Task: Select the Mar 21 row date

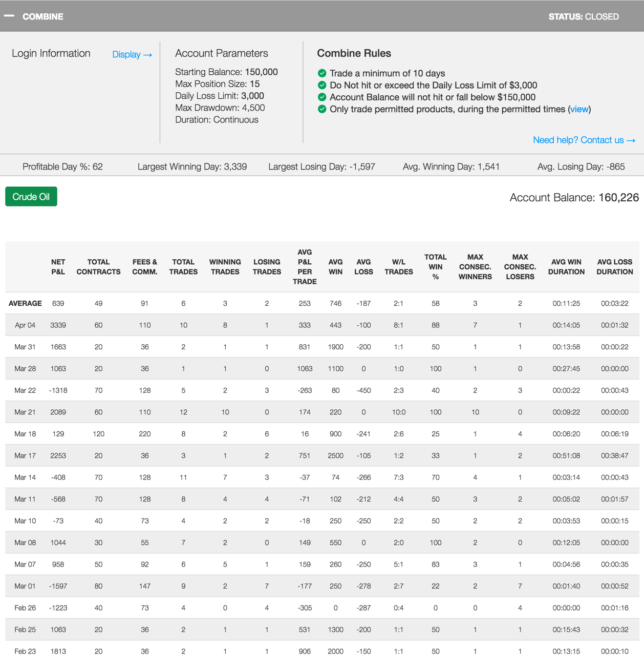Action: 25,412
